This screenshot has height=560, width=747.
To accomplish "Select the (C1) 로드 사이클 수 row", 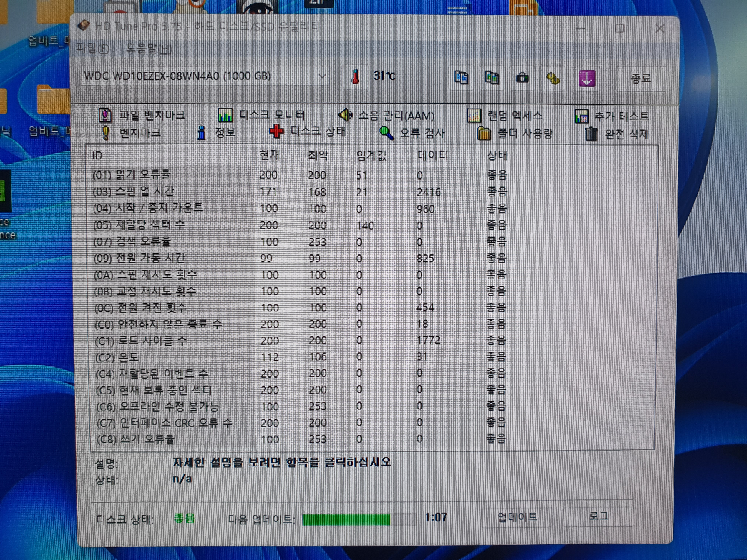I will [x=371, y=340].
